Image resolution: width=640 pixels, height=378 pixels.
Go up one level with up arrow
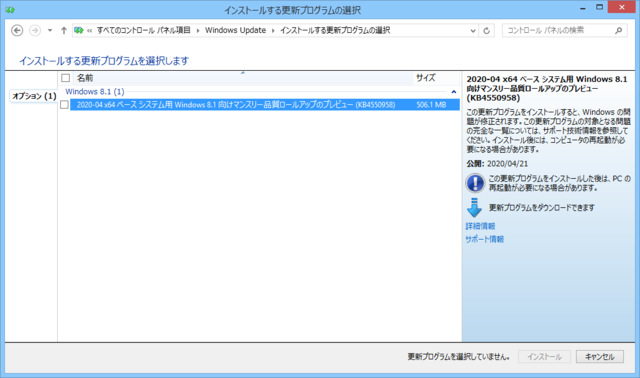click(64, 31)
